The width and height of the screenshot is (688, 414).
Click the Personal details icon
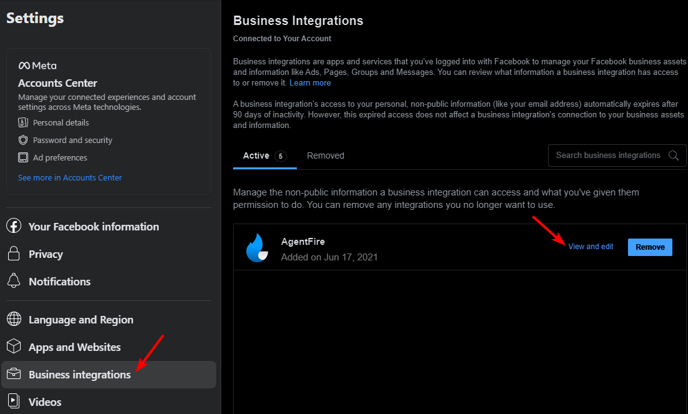(x=23, y=123)
